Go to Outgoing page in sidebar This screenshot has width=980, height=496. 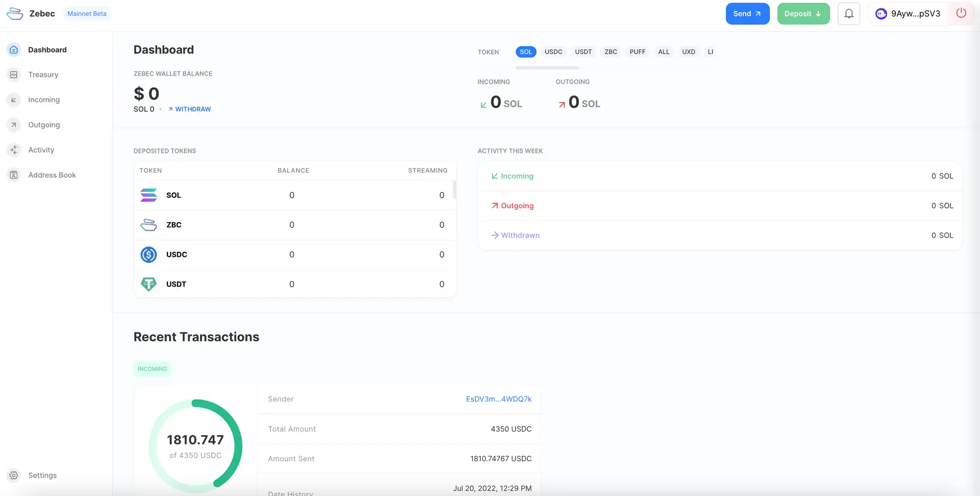click(44, 125)
